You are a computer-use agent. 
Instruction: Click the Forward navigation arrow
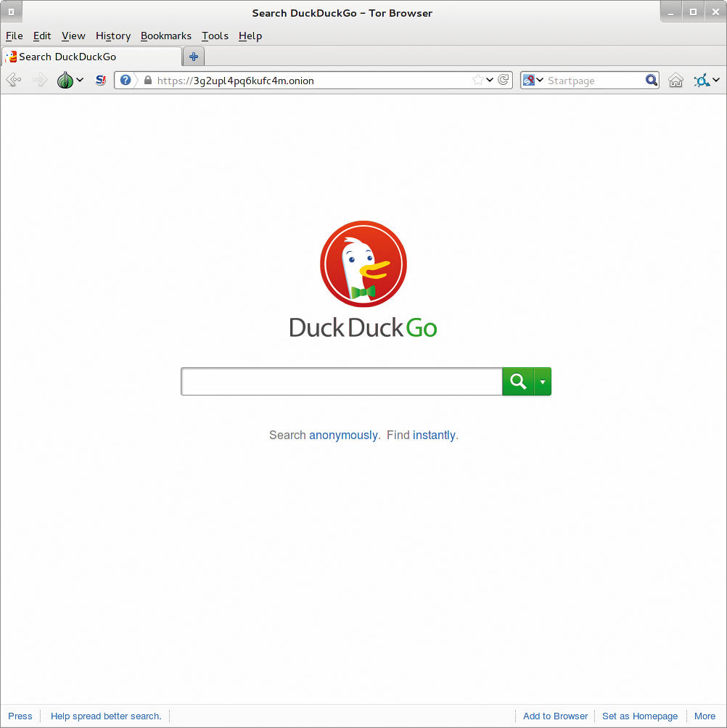point(40,80)
